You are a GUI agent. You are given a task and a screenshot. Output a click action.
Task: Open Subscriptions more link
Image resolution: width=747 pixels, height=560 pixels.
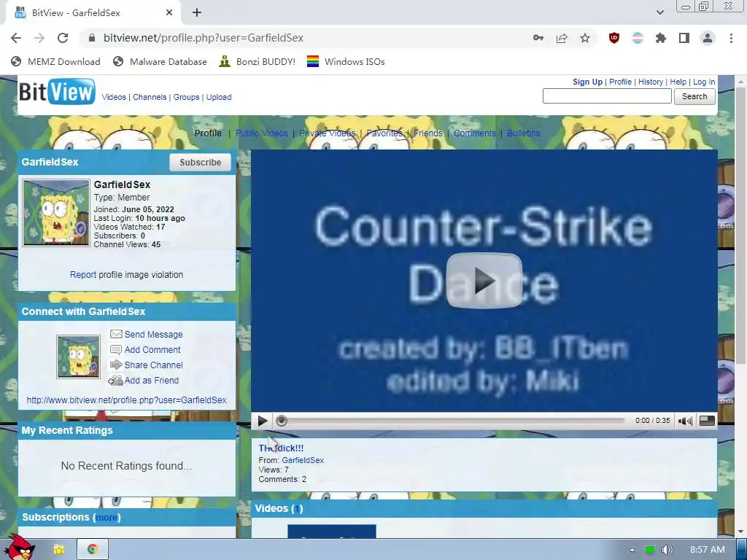[107, 518]
